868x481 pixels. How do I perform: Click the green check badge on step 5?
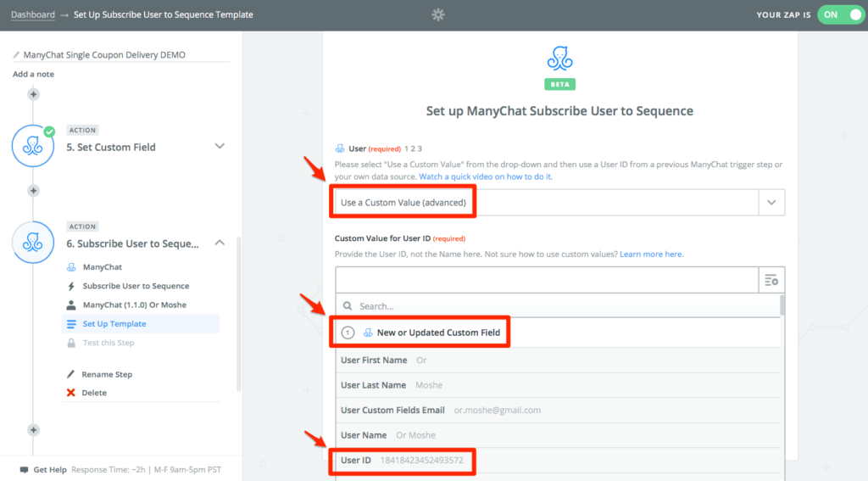(x=49, y=131)
